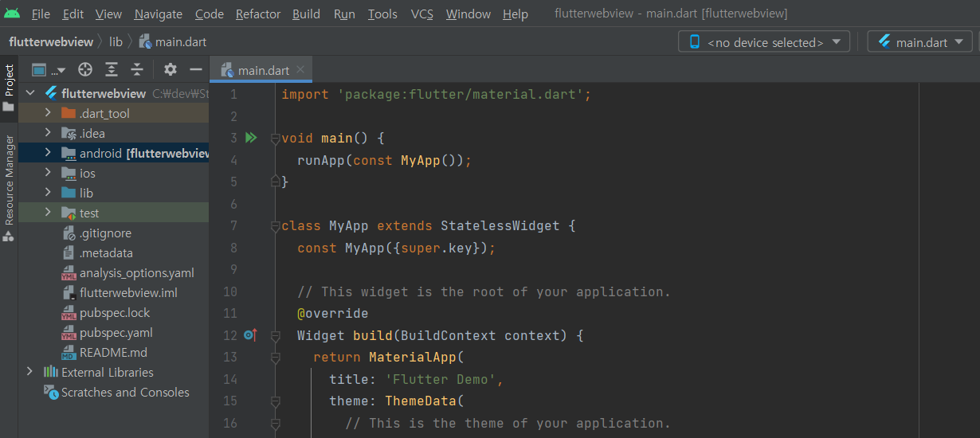
Task: Toggle the Resource Manager tool window
Action: tap(9, 187)
